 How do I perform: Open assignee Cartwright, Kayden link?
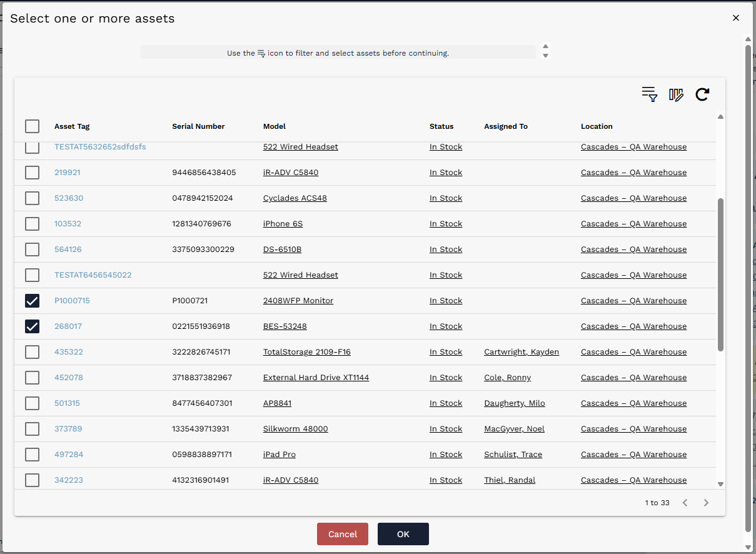(522, 352)
